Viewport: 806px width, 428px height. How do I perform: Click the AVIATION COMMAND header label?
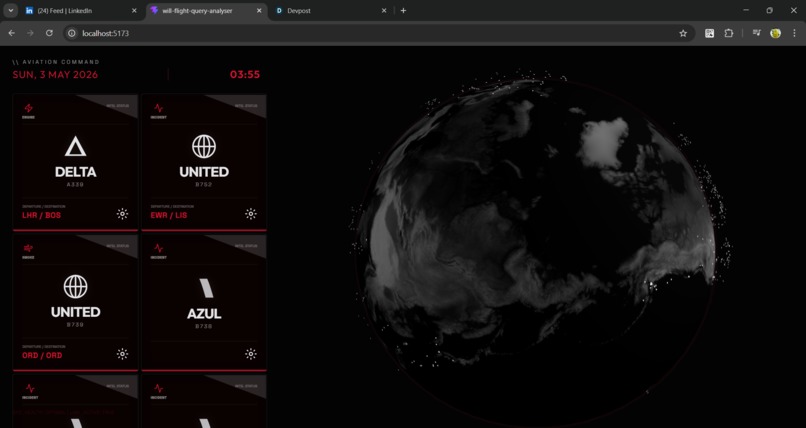(56, 62)
